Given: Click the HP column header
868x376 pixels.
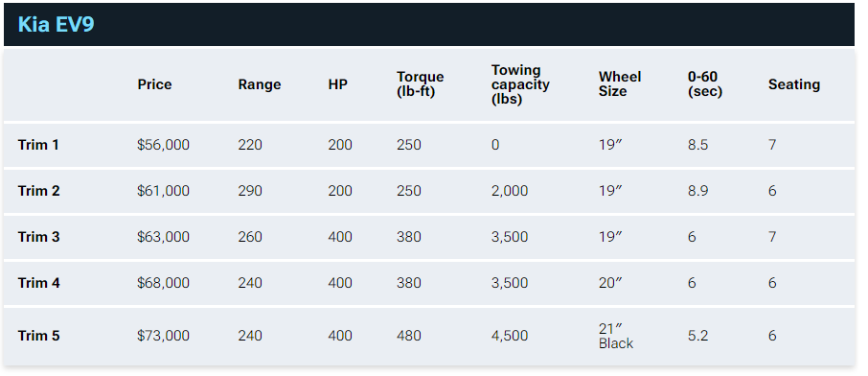Looking at the screenshot, I should [x=337, y=84].
